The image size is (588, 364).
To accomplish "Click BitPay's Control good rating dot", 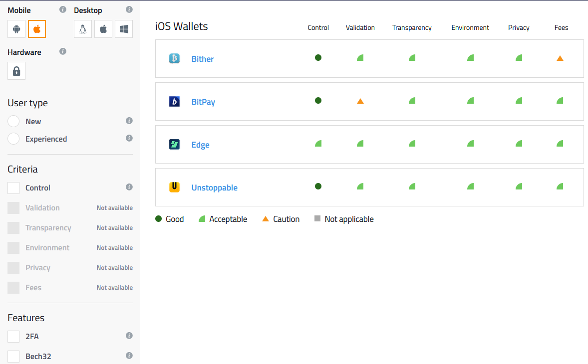I will [x=318, y=100].
